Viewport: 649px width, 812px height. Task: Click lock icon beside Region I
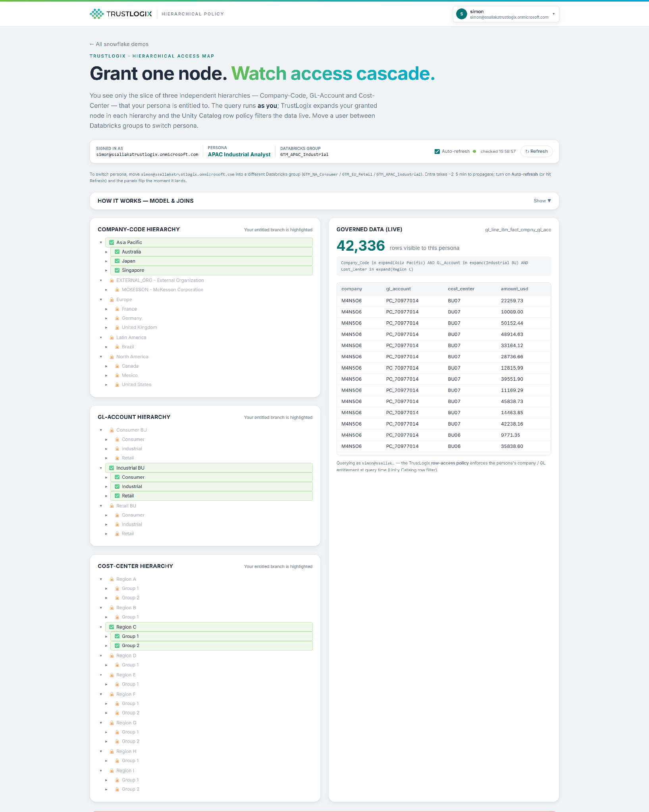[x=112, y=771]
